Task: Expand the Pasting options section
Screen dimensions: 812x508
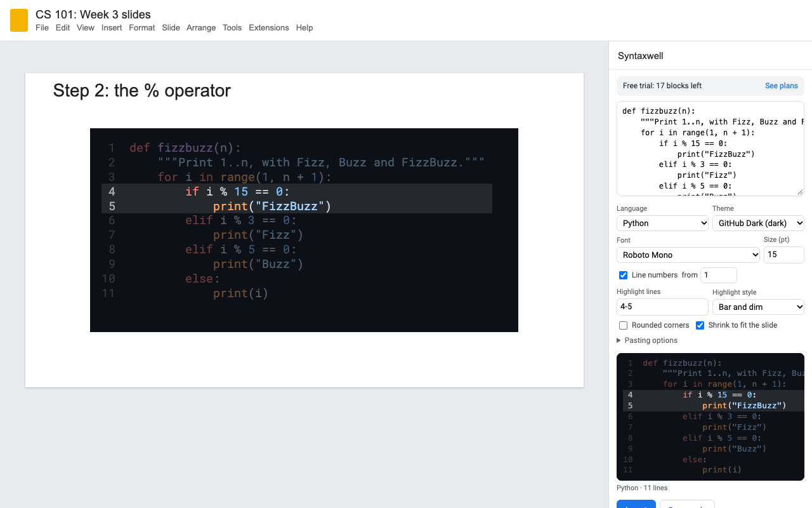Action: (x=647, y=340)
